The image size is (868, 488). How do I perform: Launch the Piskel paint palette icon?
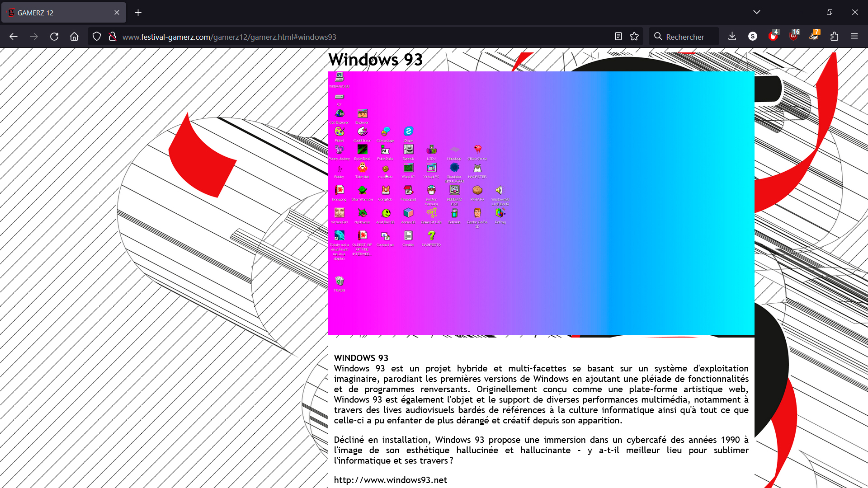tap(340, 132)
